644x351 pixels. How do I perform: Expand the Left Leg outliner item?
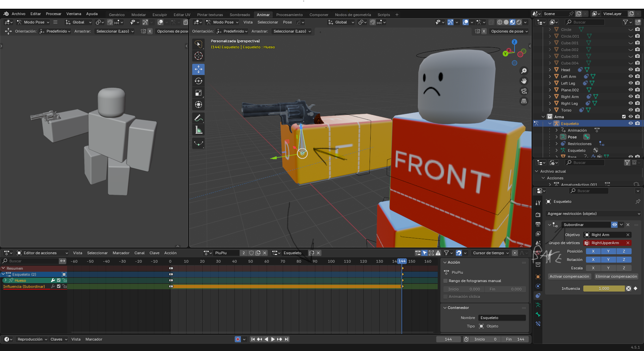pos(550,83)
